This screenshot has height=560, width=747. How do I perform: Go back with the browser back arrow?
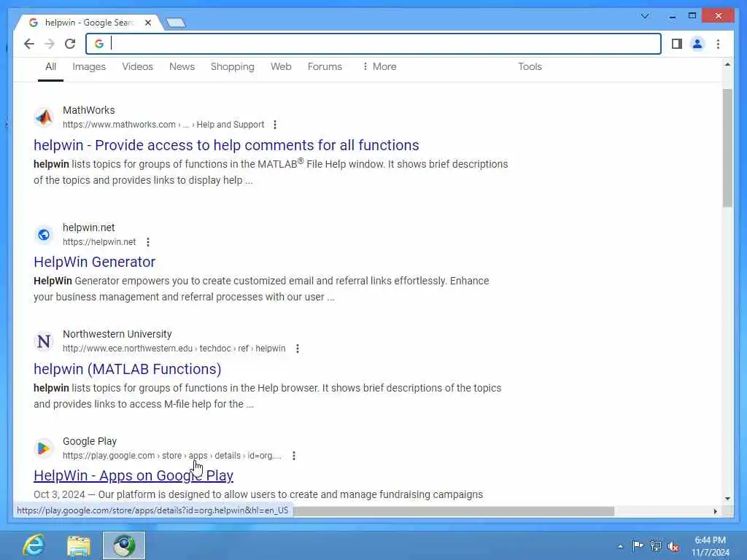tap(29, 44)
